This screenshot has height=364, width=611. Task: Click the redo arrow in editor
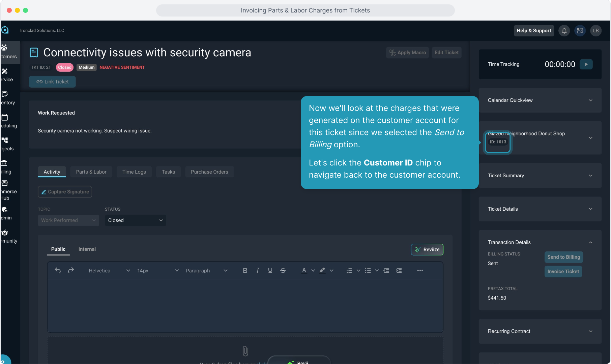tap(71, 270)
